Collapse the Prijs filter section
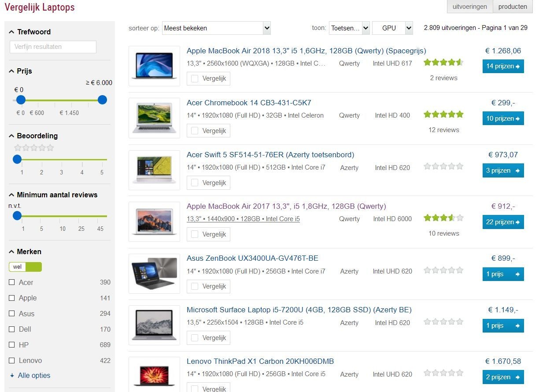Image resolution: width=539 pixels, height=392 pixels. pyautogui.click(x=20, y=71)
